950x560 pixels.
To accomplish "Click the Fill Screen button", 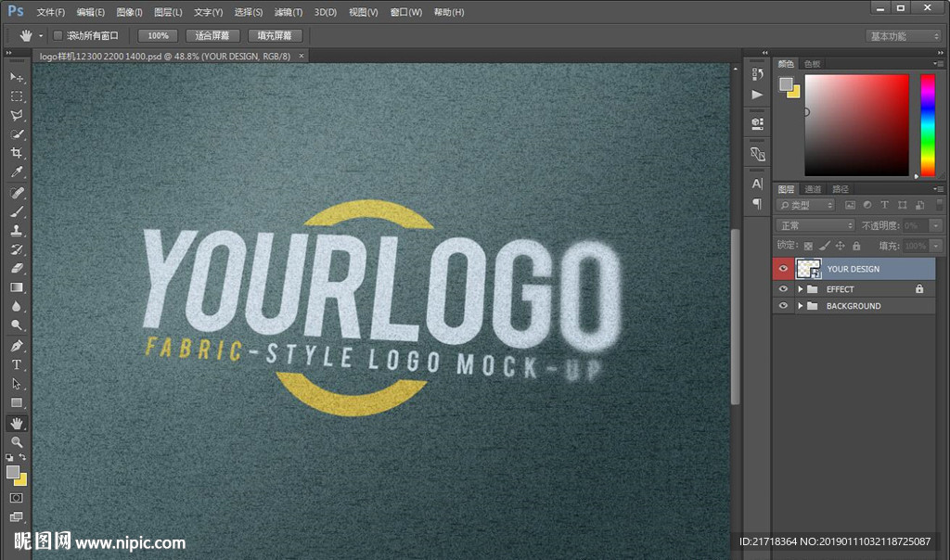I will pos(275,36).
